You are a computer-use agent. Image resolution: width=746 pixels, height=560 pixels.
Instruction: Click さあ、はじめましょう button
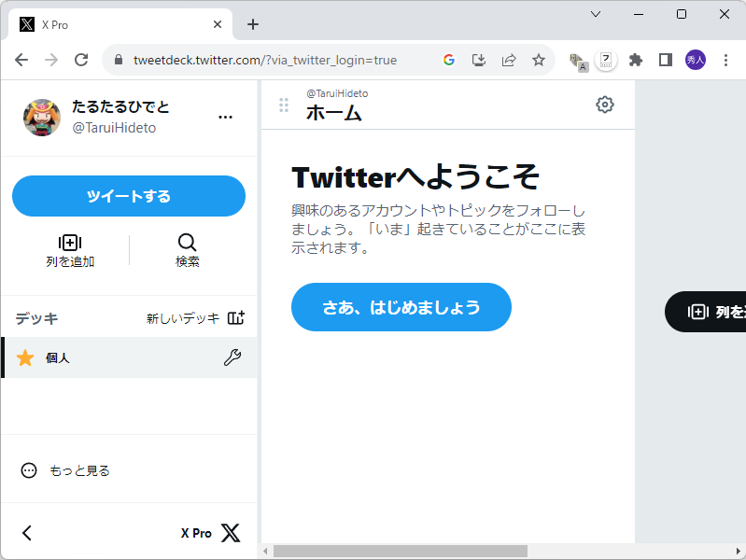tap(401, 307)
